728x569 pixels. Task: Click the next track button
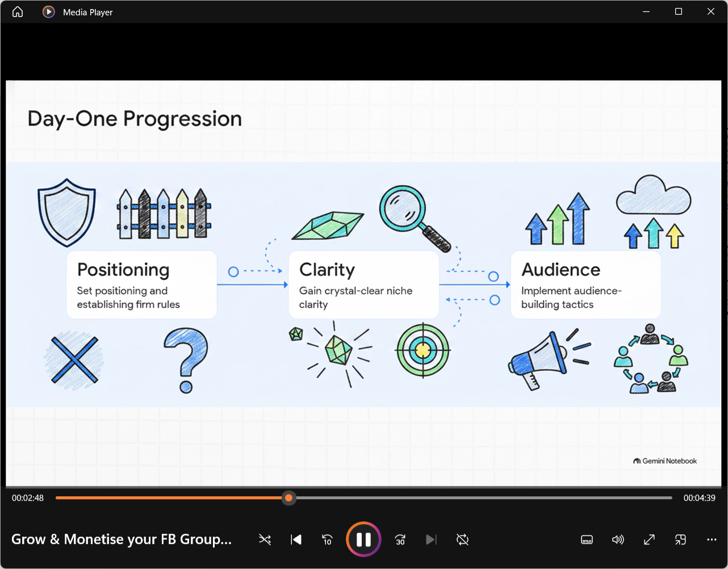tap(432, 539)
